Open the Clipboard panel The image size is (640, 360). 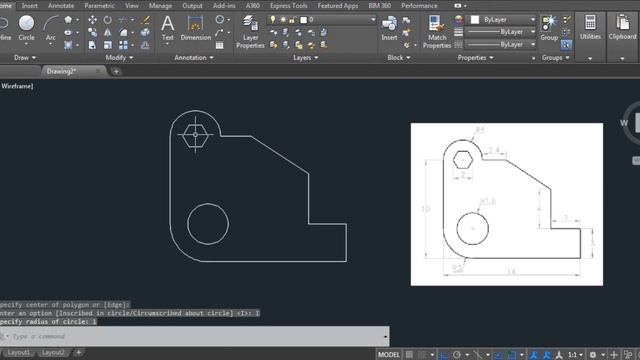click(x=622, y=27)
